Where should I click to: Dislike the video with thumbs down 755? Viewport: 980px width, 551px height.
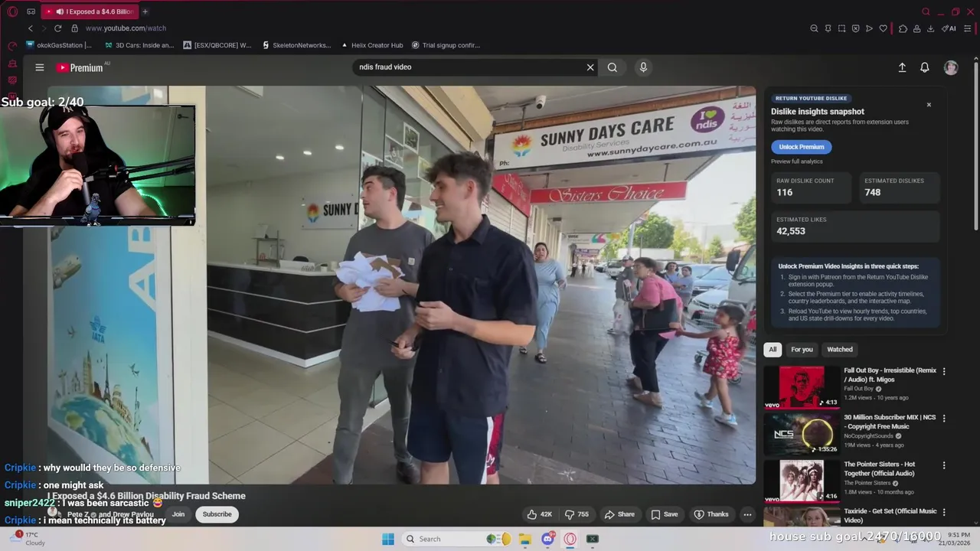point(577,514)
